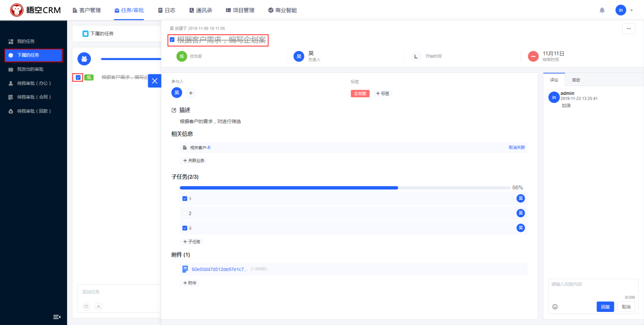Open the three-dot more options menu
644x325 pixels.
(628, 28)
